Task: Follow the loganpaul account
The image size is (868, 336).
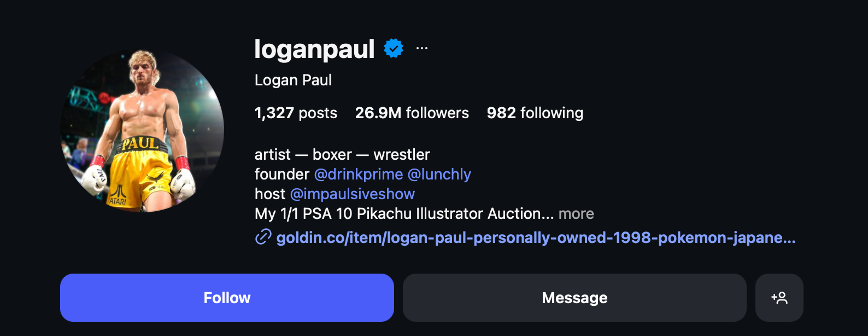Action: pos(227,298)
